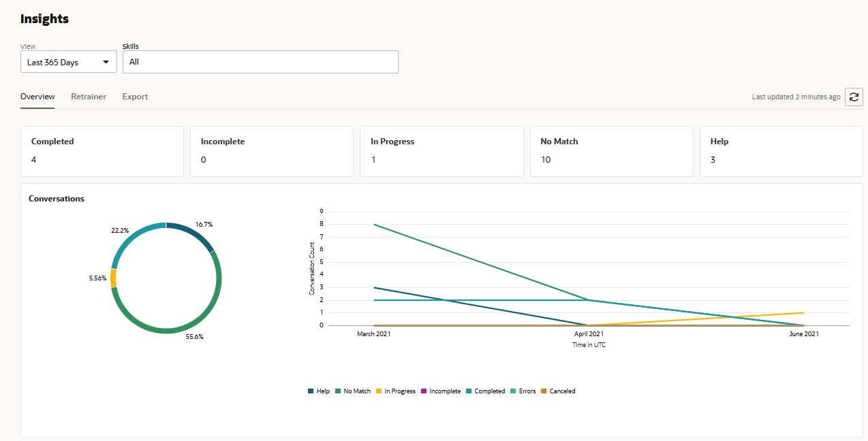
Task: Toggle the No Match legend entry
Action: click(352, 391)
